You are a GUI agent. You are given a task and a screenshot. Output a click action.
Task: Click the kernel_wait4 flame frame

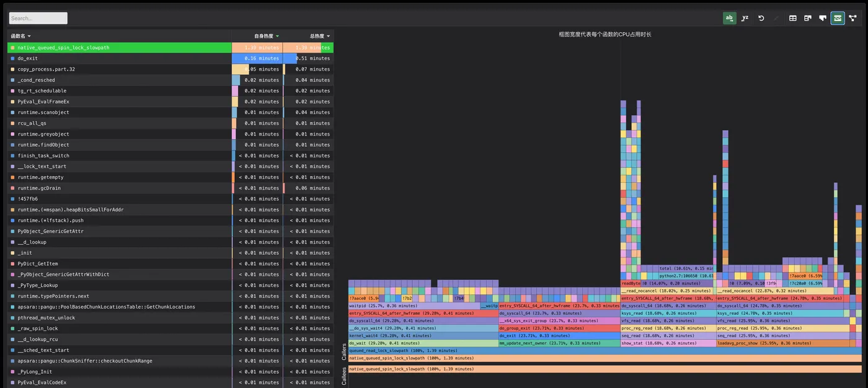tap(423, 335)
